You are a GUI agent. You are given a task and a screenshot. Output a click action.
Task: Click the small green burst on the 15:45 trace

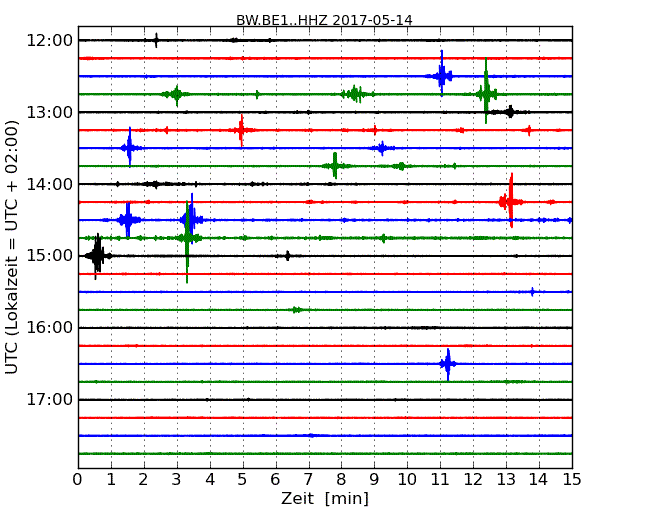(x=296, y=310)
